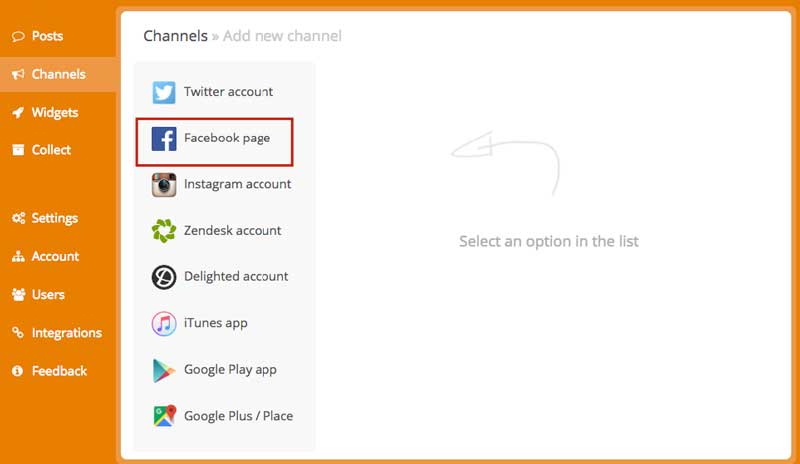This screenshot has height=464, width=800.
Task: Click the Users group icon
Action: [18, 295]
